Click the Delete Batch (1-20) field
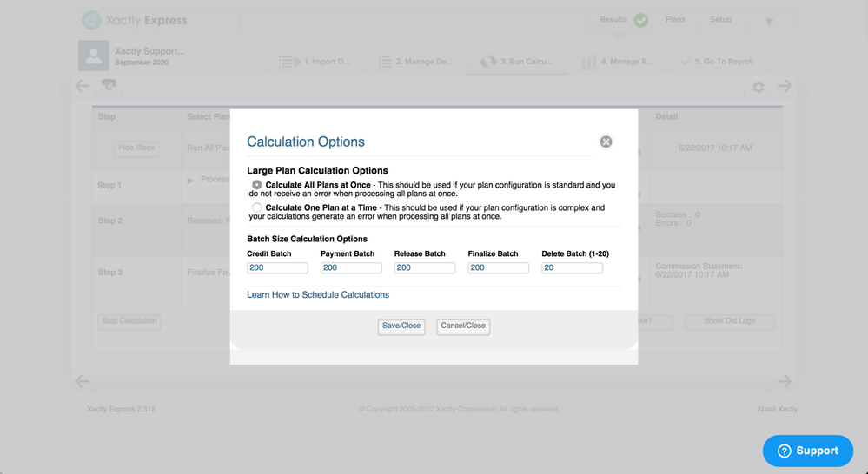868x474 pixels. 572,267
